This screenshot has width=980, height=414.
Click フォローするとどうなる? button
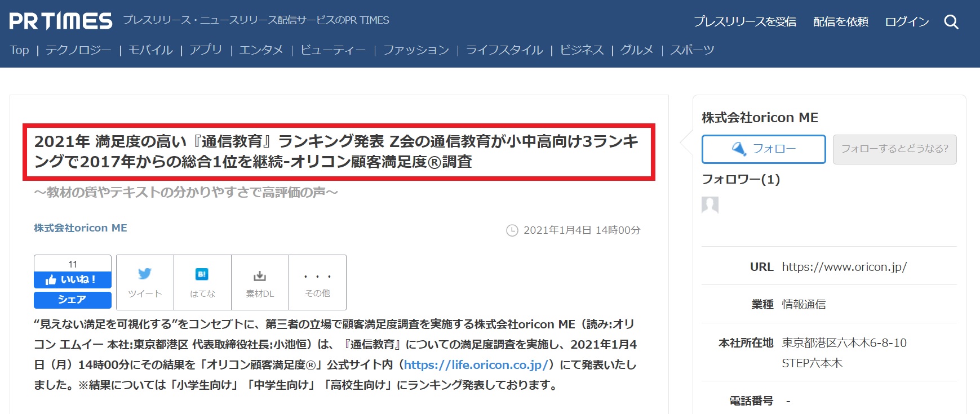coord(894,149)
